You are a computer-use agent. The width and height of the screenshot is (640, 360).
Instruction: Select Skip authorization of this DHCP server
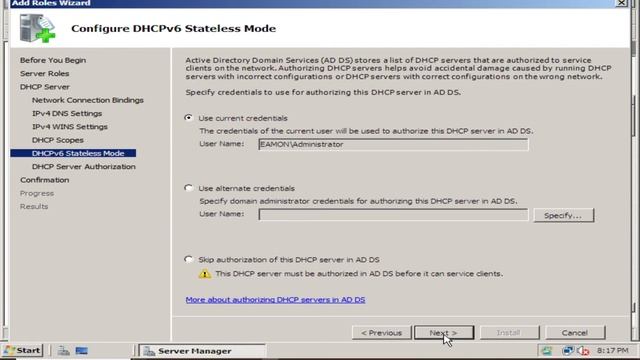pyautogui.click(x=188, y=260)
